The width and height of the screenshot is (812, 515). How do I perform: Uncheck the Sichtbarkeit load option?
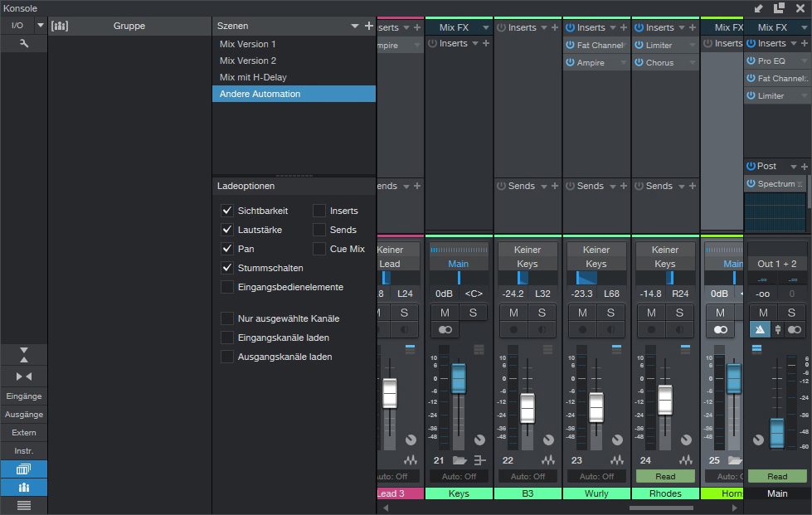tap(227, 211)
